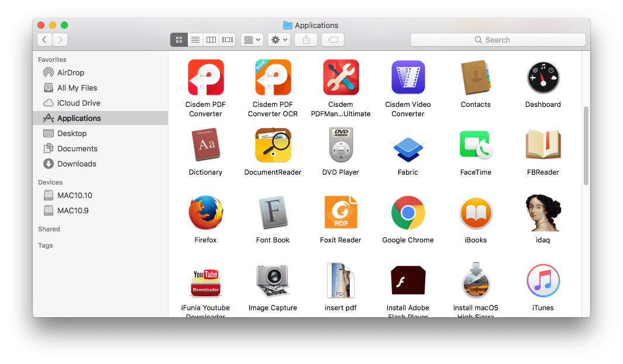Screen dimensions: 623x364
Task: Open Google Chrome icon
Action: point(408,213)
